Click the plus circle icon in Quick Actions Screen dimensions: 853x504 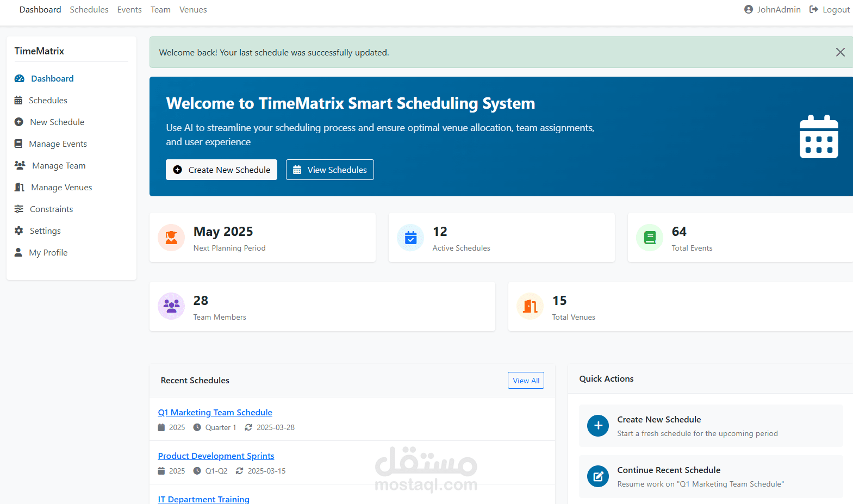pyautogui.click(x=598, y=426)
